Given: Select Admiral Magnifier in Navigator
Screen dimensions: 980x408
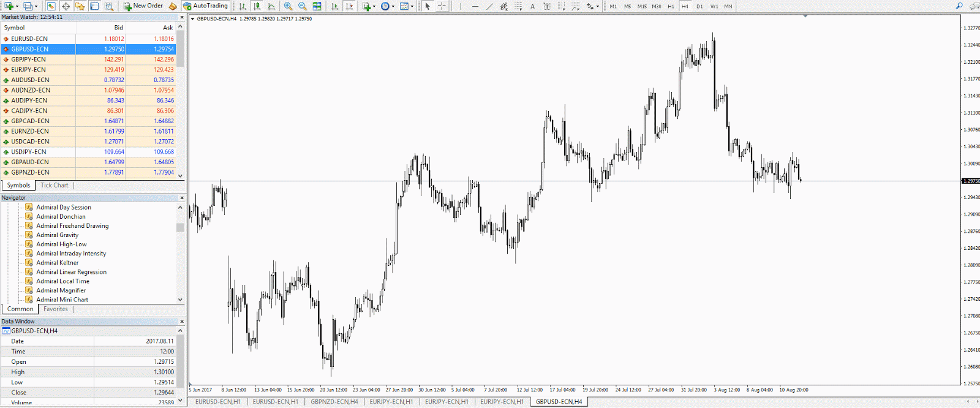Looking at the screenshot, I should pos(61,290).
